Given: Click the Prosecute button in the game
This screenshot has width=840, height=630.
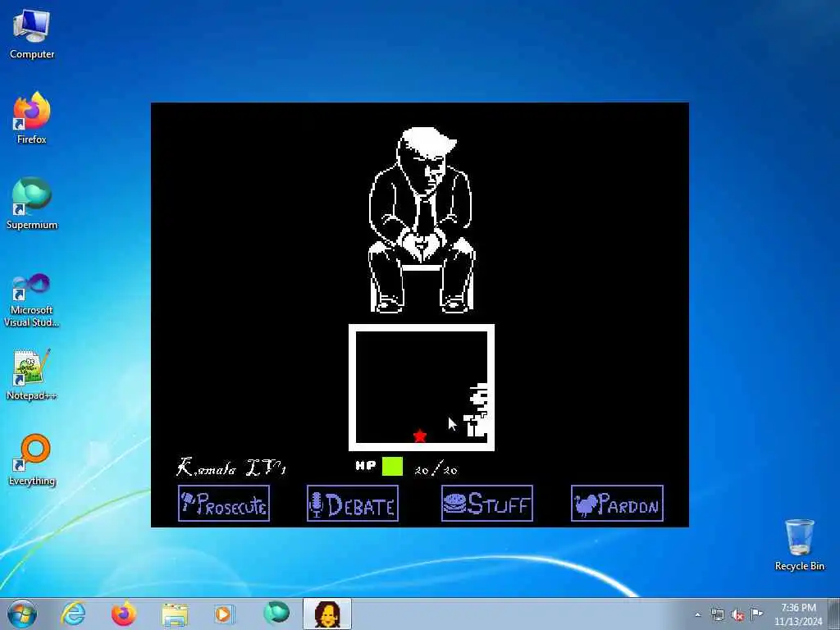Looking at the screenshot, I should click(x=224, y=503).
